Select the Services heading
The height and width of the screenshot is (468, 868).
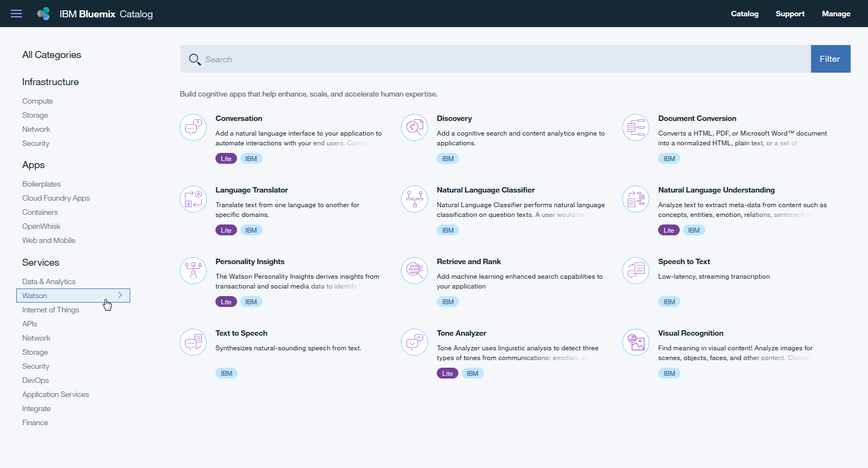[41, 262]
